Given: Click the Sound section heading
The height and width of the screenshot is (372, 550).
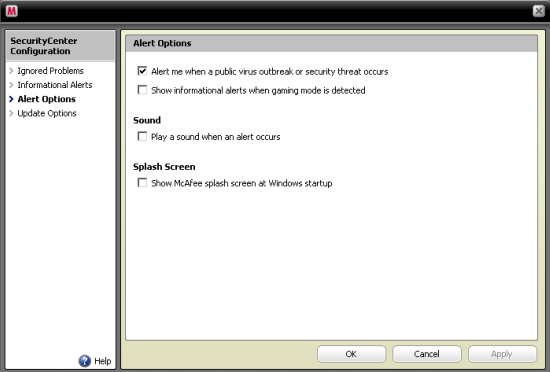Looking at the screenshot, I should 147,120.
